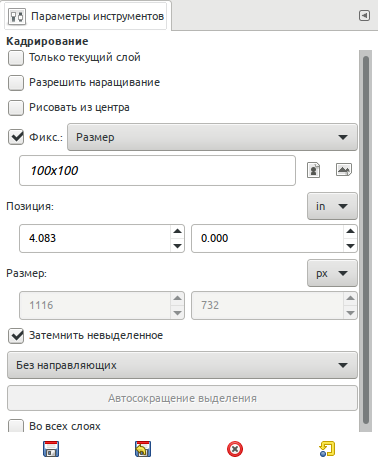Enable Только текущий слой checkbox
Screen dimensions: 378x466
click(16, 58)
